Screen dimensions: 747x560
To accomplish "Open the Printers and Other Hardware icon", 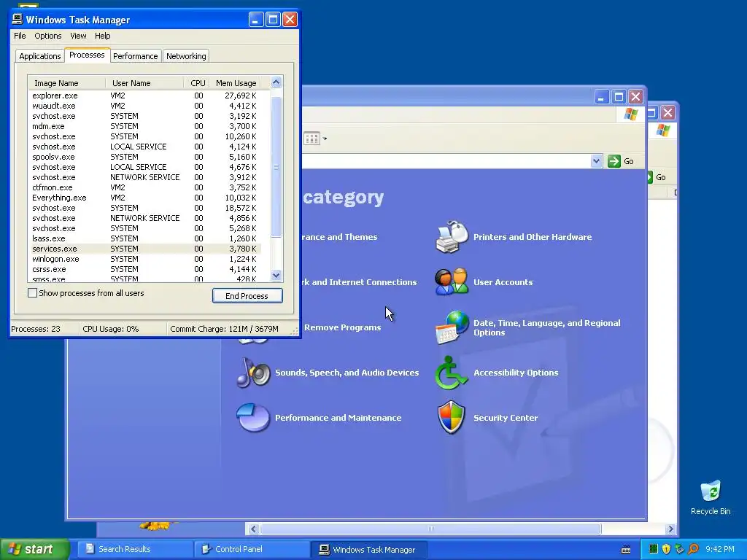I will (451, 237).
